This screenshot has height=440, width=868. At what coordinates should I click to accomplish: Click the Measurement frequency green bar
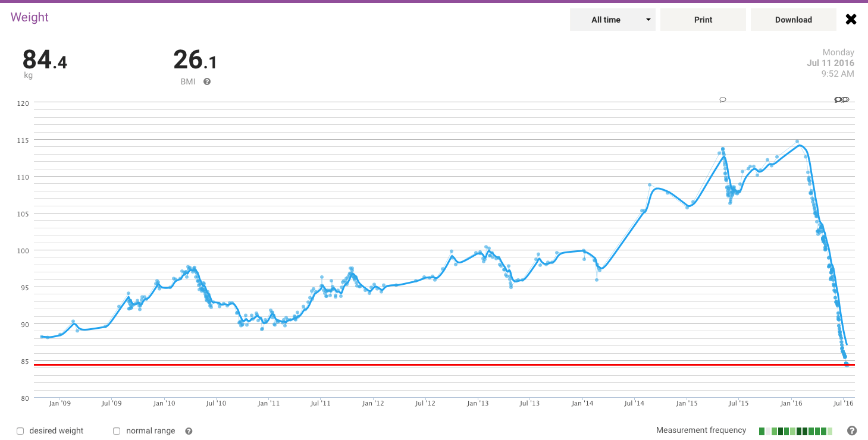(796, 431)
